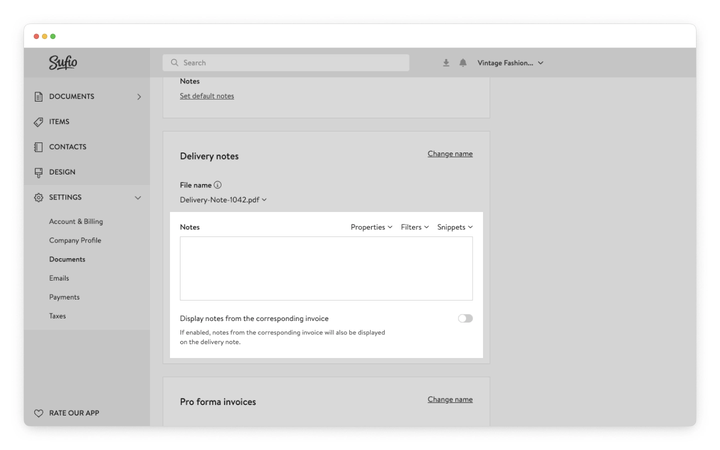Click the heart icon beside Rate Our App
Viewport: 720px width, 450px height.
(x=39, y=413)
